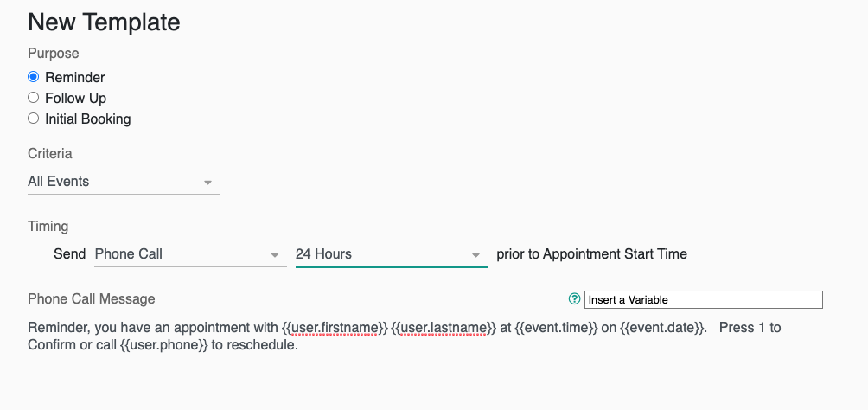The image size is (868, 410).
Task: Open the All Events criteria dropdown
Action: [123, 182]
